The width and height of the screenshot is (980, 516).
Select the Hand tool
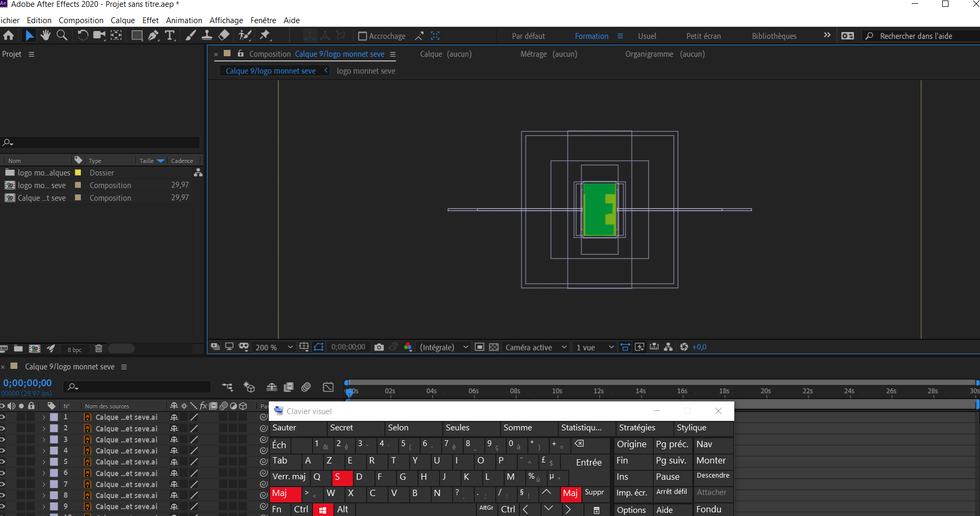click(46, 35)
